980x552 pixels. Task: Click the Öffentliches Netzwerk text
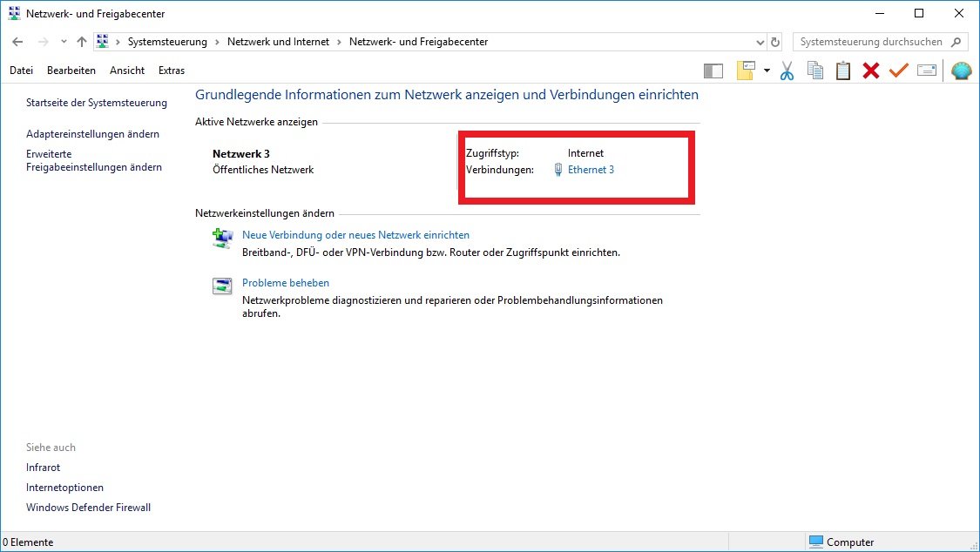263,170
